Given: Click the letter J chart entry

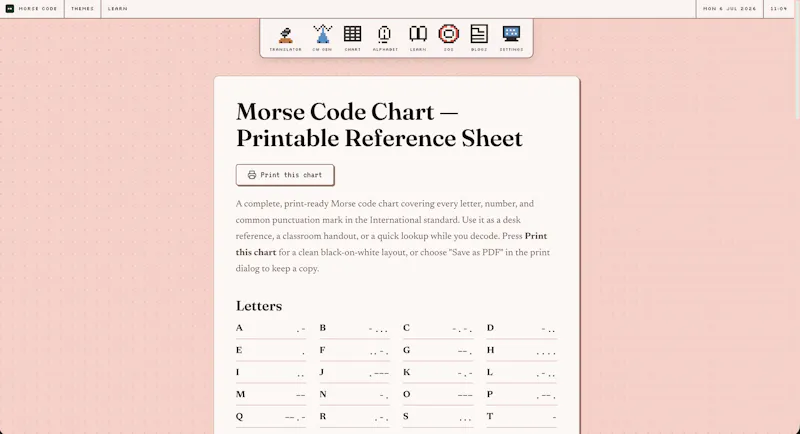Looking at the screenshot, I should click(x=355, y=373).
